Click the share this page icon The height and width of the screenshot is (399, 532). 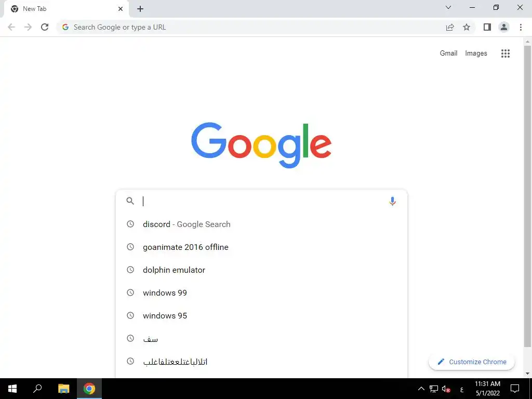tap(450, 27)
